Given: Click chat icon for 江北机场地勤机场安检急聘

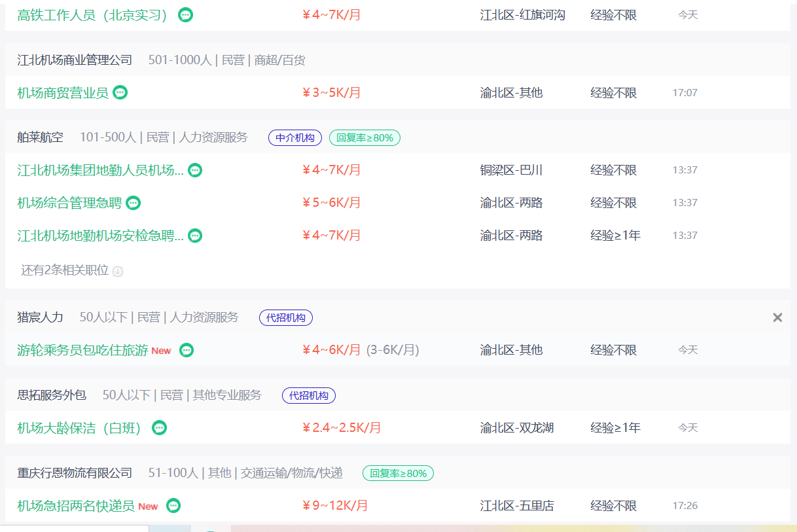Looking at the screenshot, I should point(195,236).
